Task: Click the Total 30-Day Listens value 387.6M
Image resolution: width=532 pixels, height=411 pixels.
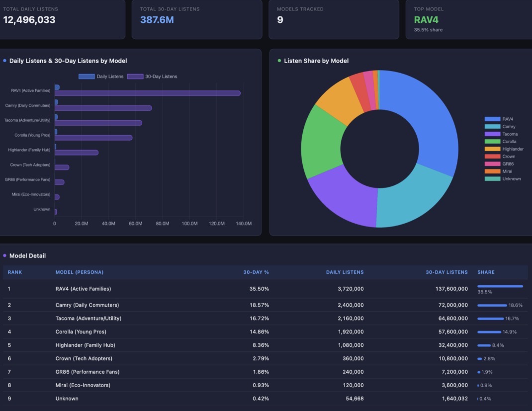Action: (157, 20)
